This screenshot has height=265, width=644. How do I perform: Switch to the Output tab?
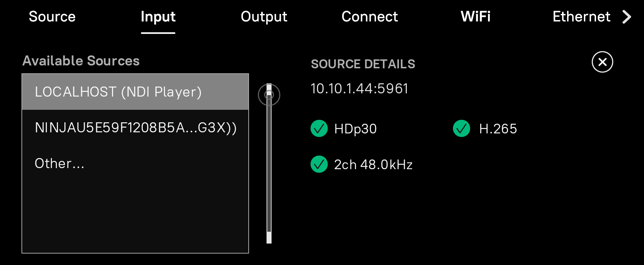[264, 16]
